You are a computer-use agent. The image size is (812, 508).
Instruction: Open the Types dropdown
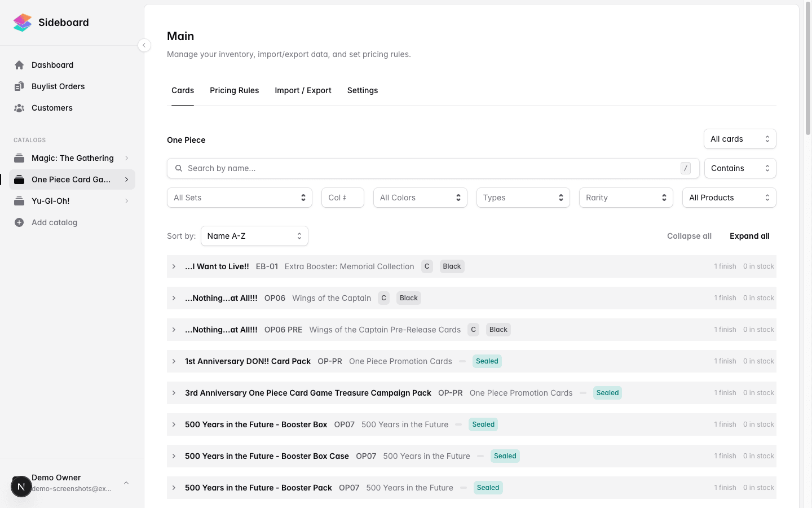pos(523,198)
